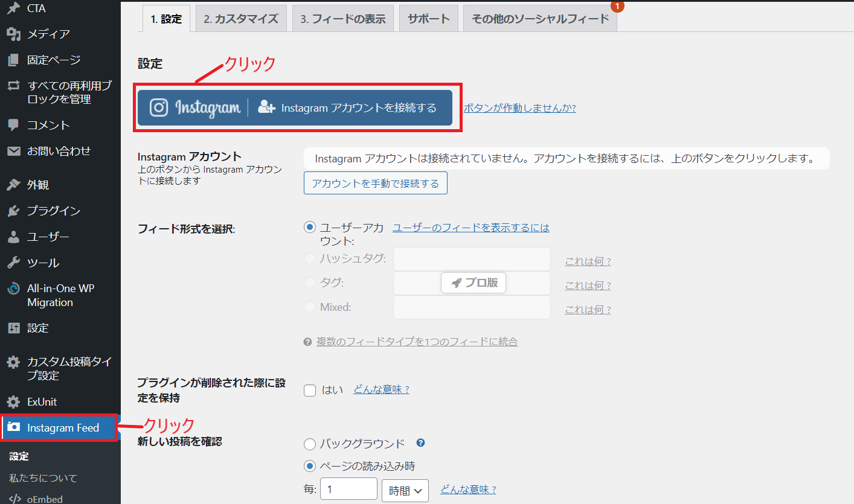854x504 pixels.
Task: Open コメント via speech bubble icon
Action: [x=13, y=125]
